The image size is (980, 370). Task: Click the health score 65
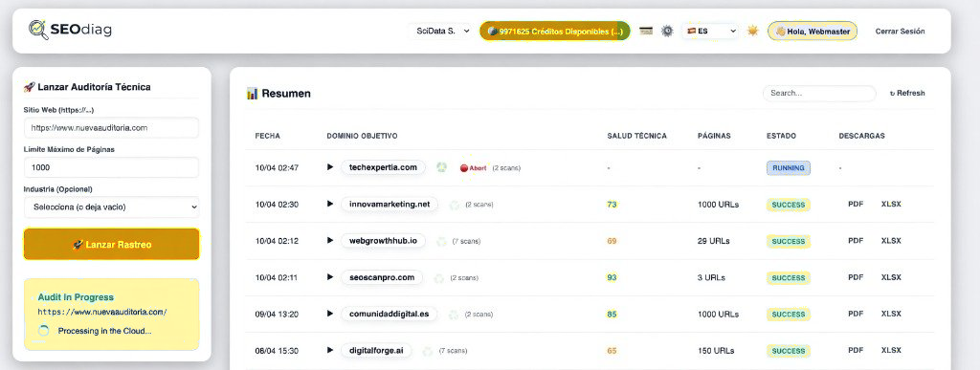tap(612, 351)
